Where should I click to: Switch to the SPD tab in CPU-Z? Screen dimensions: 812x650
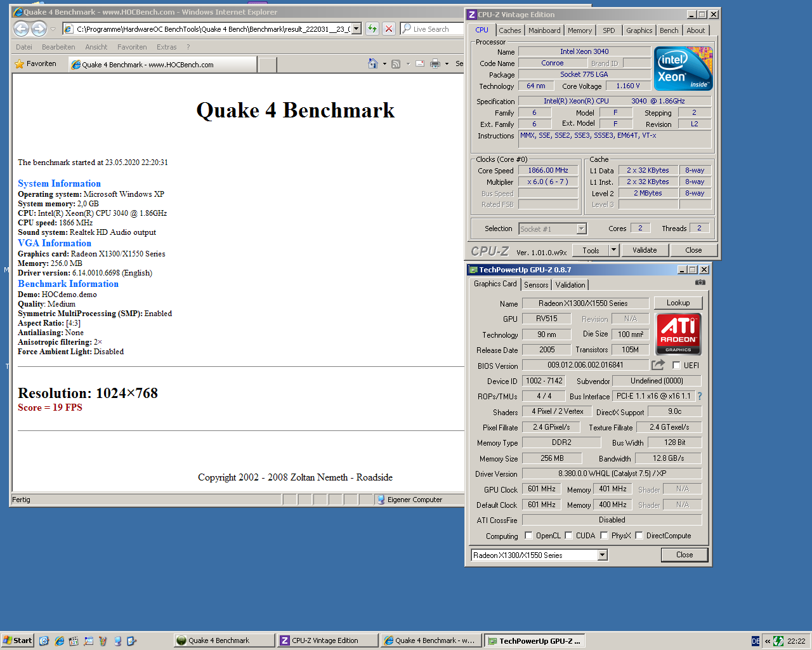click(609, 30)
